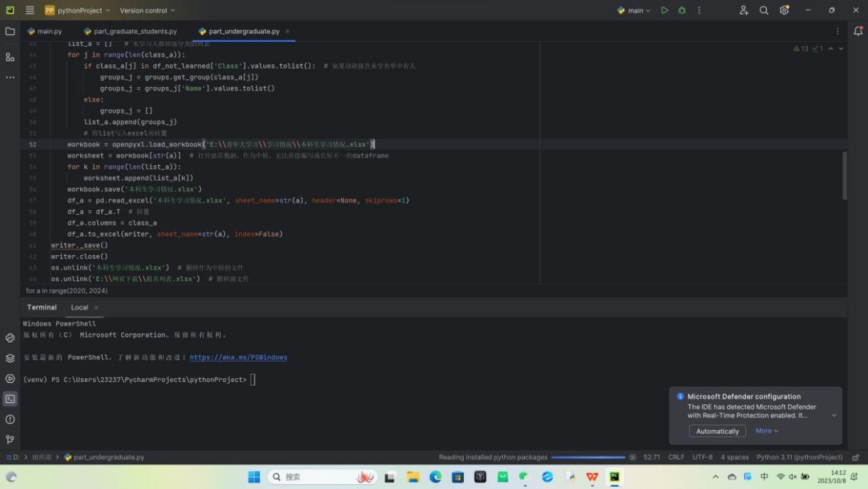This screenshot has height=489, width=868.
Task: Open the Problems tool window icon
Action: coord(10,419)
